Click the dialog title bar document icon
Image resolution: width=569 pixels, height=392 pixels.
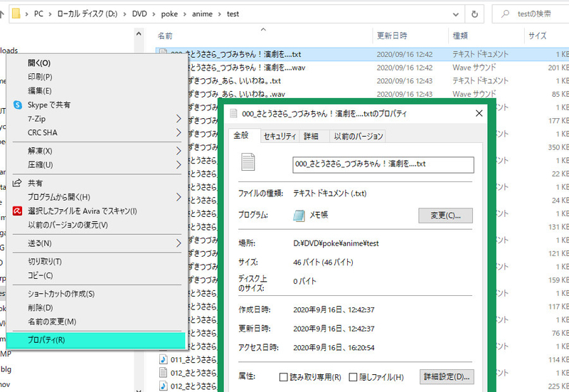pyautogui.click(x=234, y=113)
